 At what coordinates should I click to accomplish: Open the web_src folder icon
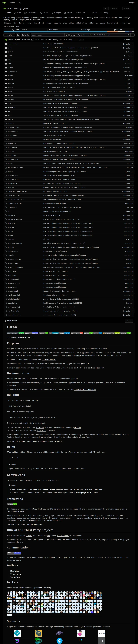coord(6,119)
